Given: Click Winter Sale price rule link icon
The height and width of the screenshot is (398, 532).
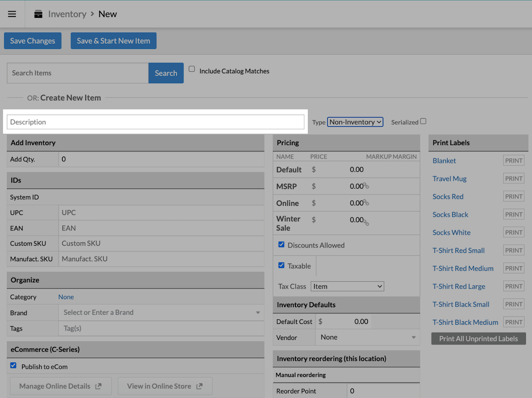Looking at the screenshot, I should 366,223.
